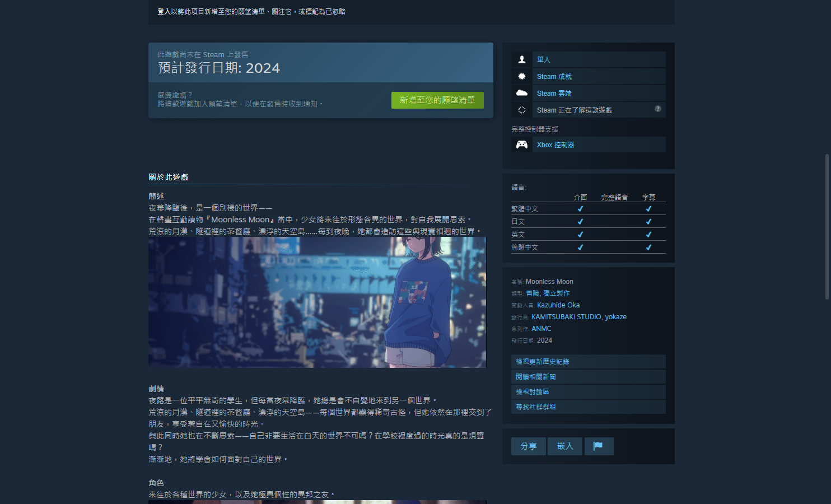The height and width of the screenshot is (504, 831).
Task: Click the 嵌入 embed button
Action: (x=565, y=446)
